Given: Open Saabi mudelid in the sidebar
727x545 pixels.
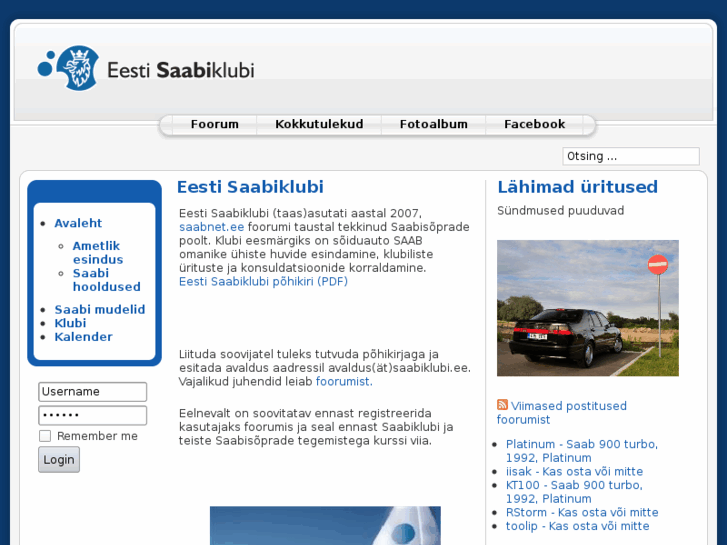Looking at the screenshot, I should coord(100,309).
